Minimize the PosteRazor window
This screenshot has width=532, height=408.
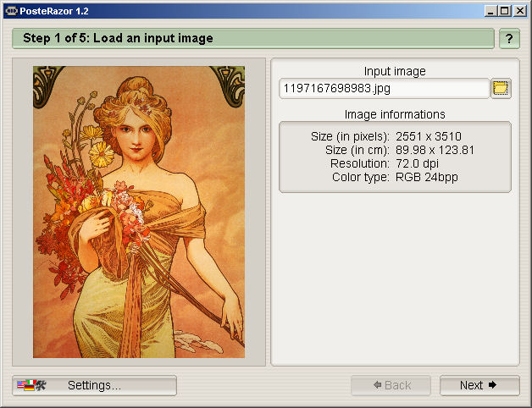(490, 11)
